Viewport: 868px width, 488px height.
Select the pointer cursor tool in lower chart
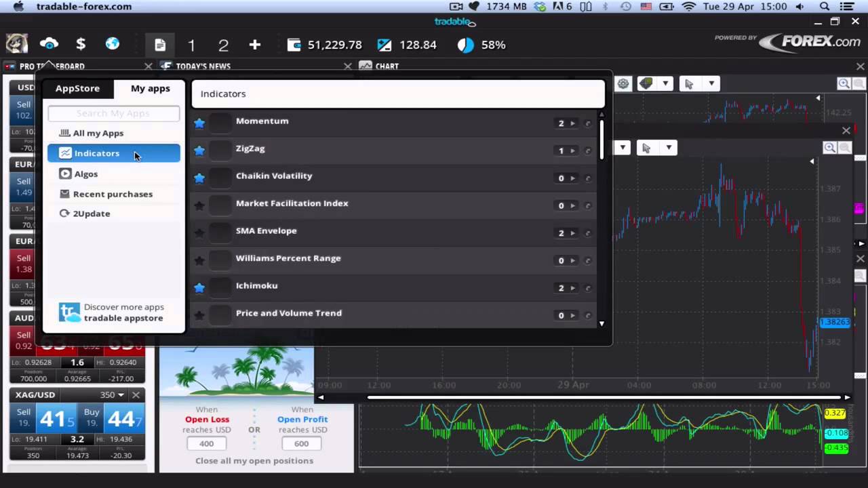646,148
